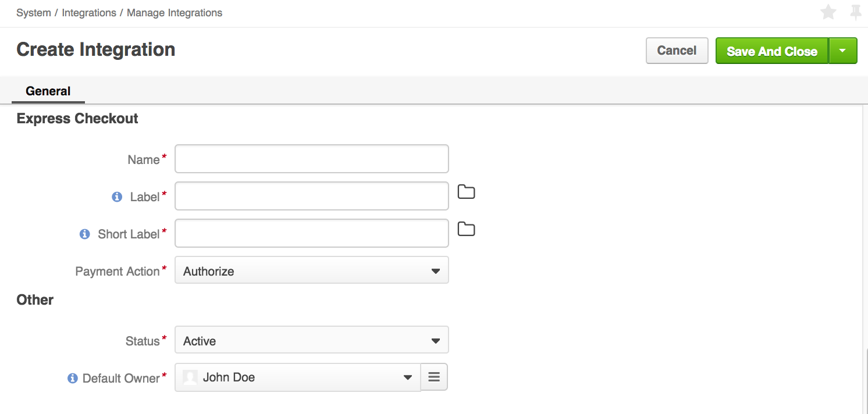Click the John Doe avatar thumbnail
868x414 pixels.
pyautogui.click(x=189, y=377)
